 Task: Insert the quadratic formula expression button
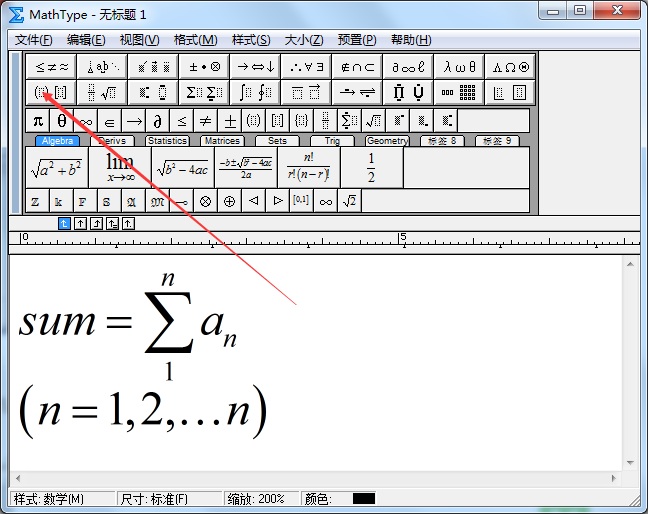tap(246, 168)
